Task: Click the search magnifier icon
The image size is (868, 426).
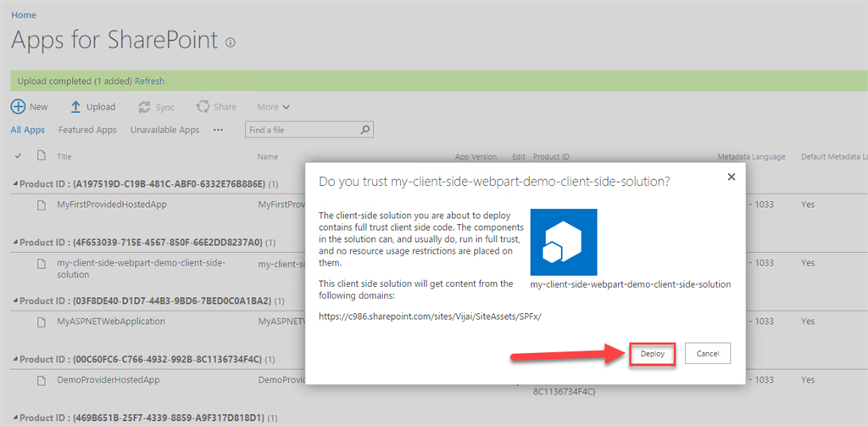Action: pyautogui.click(x=364, y=130)
